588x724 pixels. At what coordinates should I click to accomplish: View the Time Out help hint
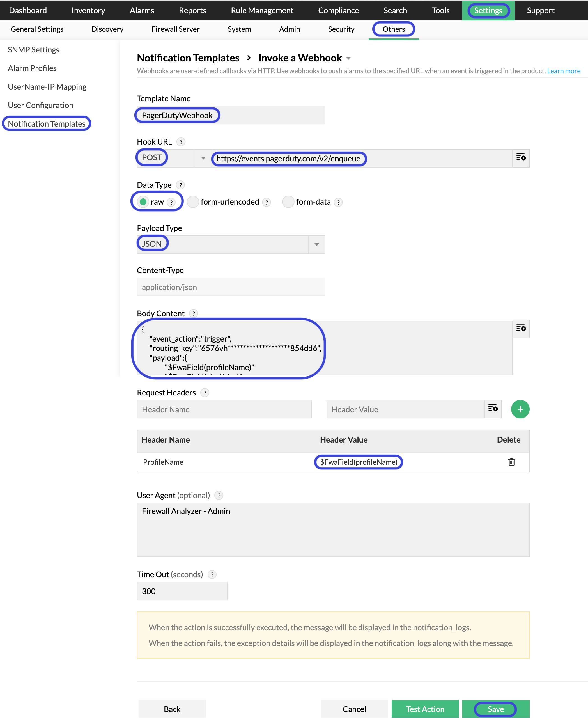click(212, 574)
